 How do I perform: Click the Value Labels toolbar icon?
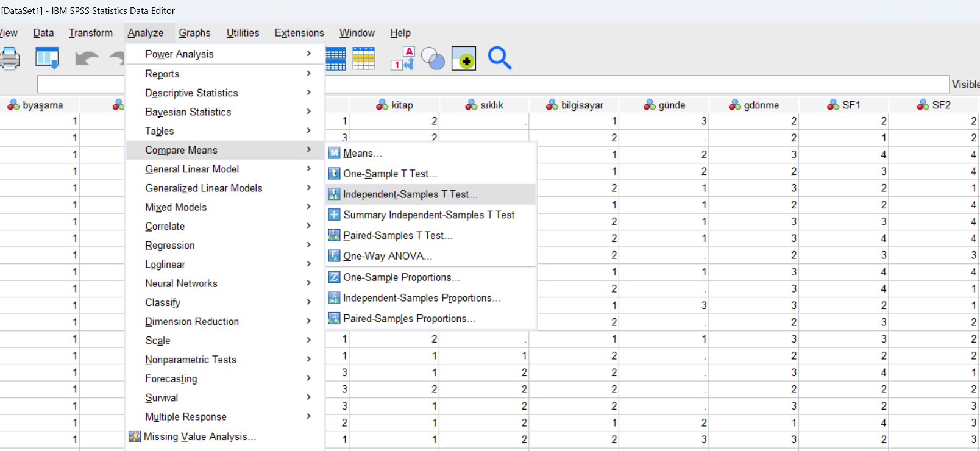(402, 59)
